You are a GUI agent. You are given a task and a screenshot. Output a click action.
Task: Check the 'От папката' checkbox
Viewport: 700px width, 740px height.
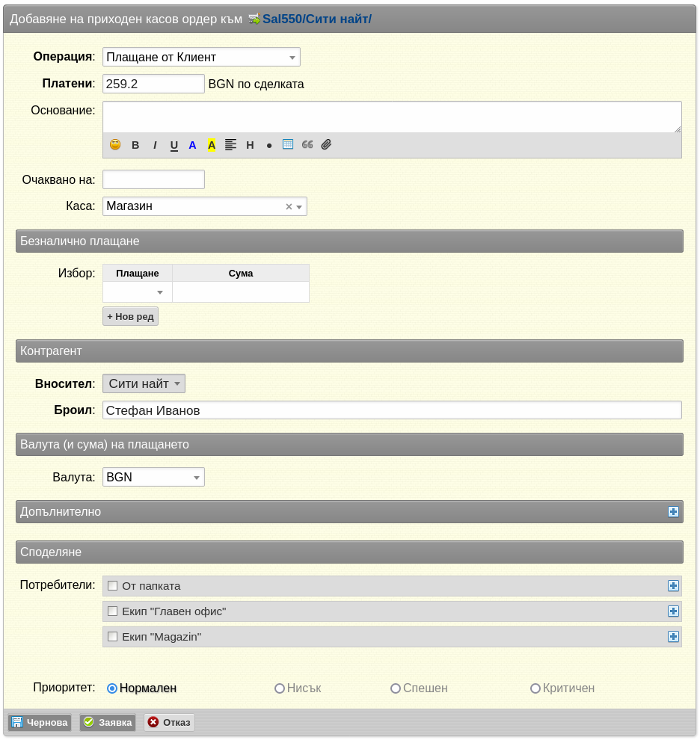click(112, 586)
